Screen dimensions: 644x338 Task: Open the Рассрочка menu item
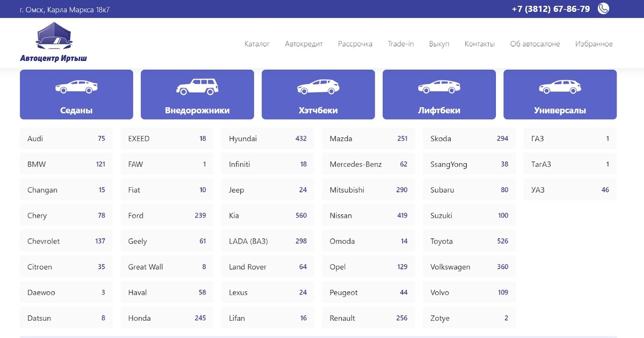pos(355,44)
